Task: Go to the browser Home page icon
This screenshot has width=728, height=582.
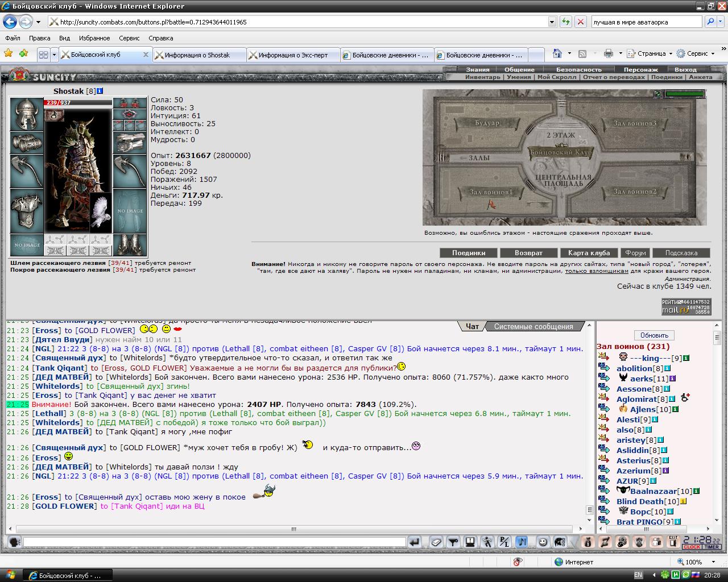Action: pos(557,53)
